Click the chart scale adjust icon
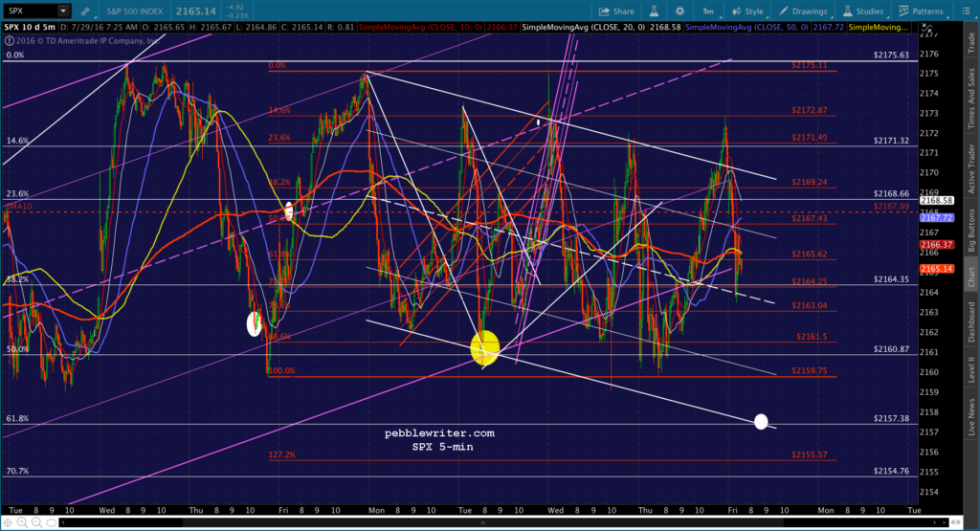The image size is (980, 531). tap(926, 29)
